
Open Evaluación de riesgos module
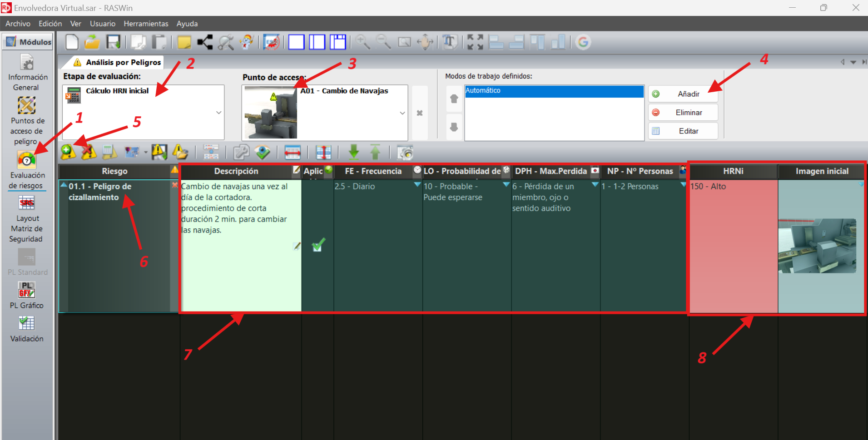(x=27, y=170)
